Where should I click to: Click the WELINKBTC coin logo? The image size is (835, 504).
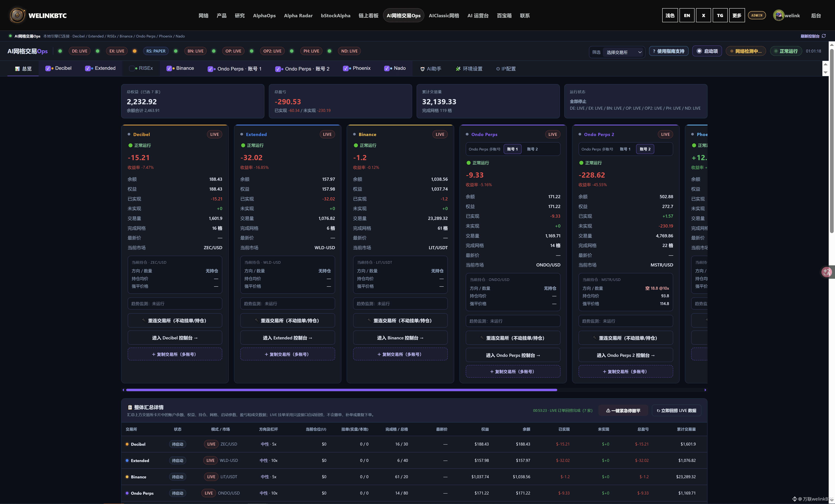17,15
